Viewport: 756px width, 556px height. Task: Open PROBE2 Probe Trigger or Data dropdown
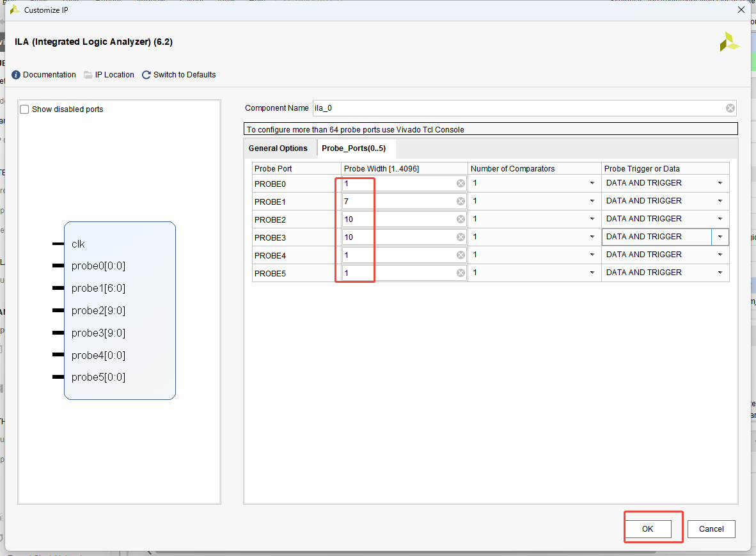[720, 219]
